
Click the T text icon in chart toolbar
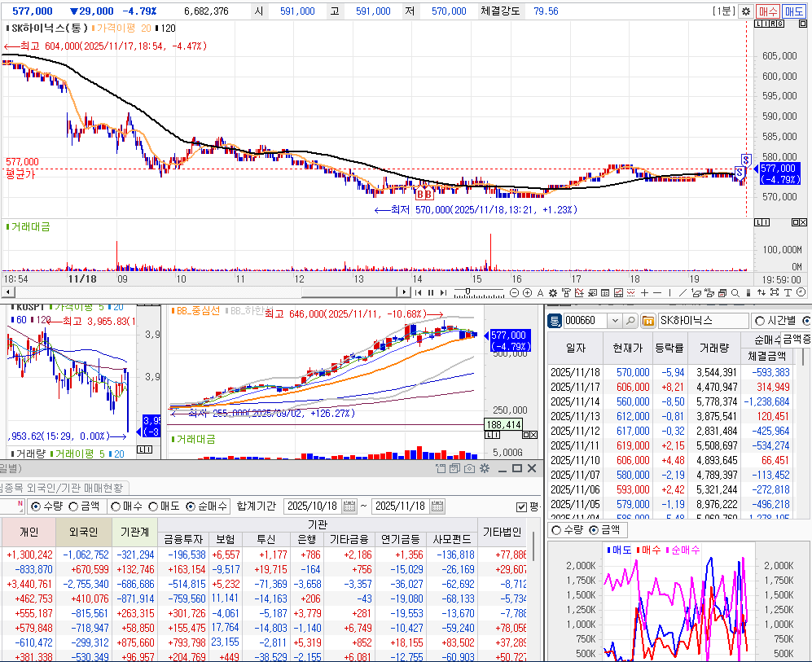788,292
